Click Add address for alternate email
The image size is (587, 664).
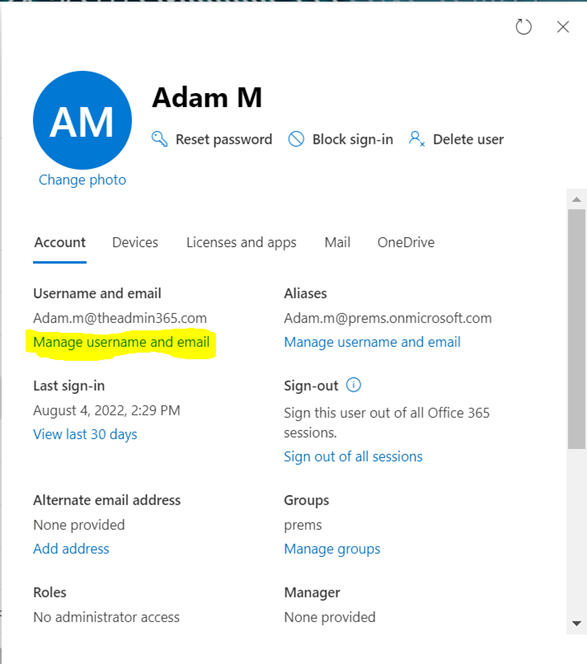click(71, 549)
